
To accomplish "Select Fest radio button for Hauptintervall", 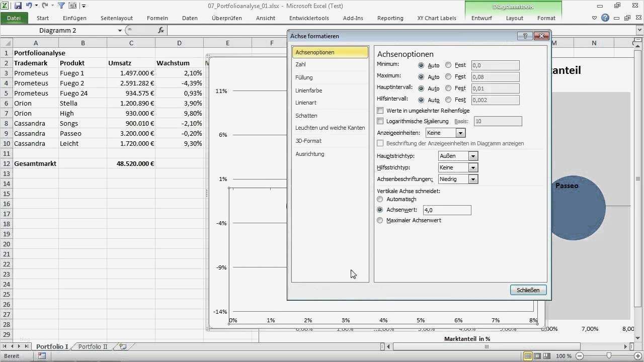I will point(448,88).
